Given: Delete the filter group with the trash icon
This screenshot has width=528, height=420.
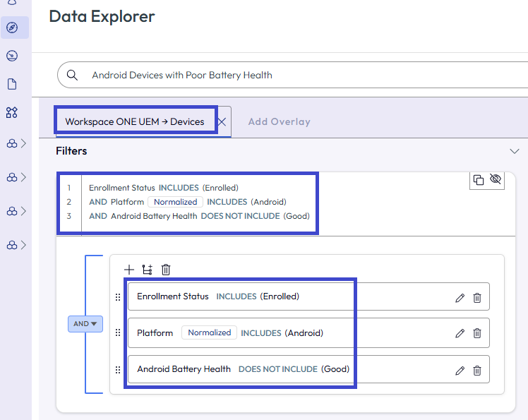Looking at the screenshot, I should pos(166,270).
